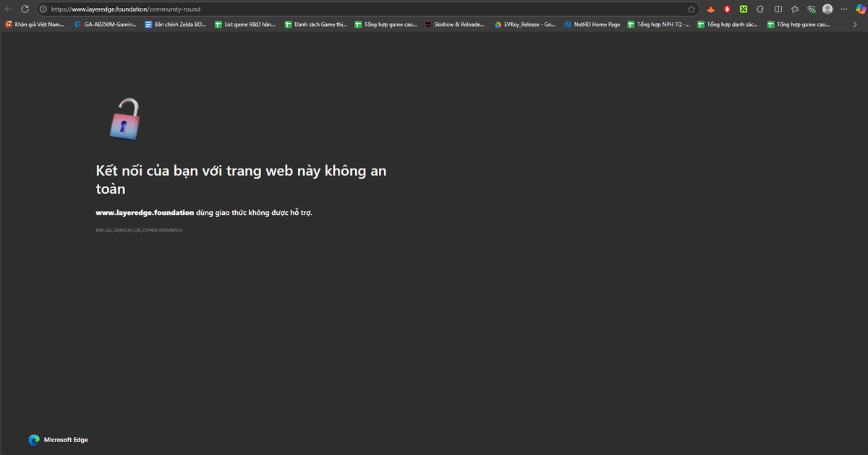Open the Danh sách Game thị bookmark

coord(315,25)
